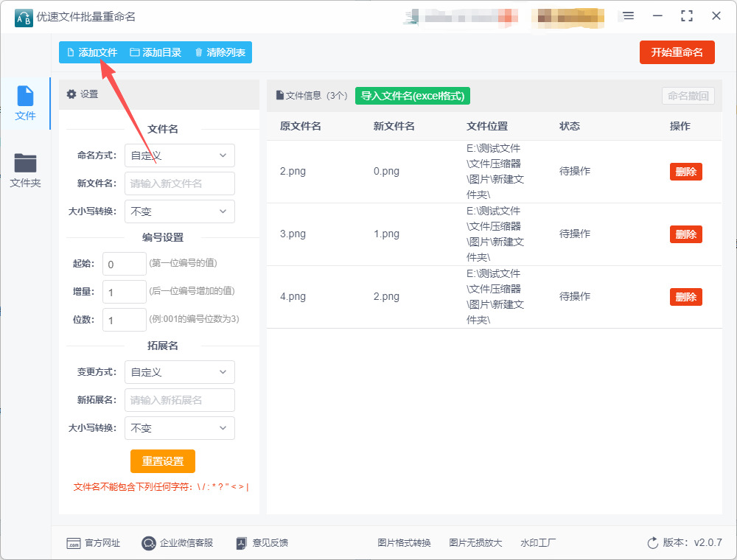This screenshot has width=737, height=560.
Task: Click the 意见反馈 note icon
Action: (241, 544)
